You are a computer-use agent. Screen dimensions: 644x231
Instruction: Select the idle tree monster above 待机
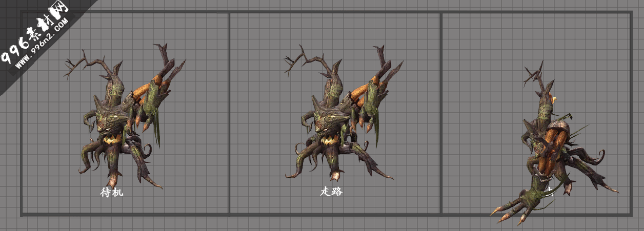(125, 116)
